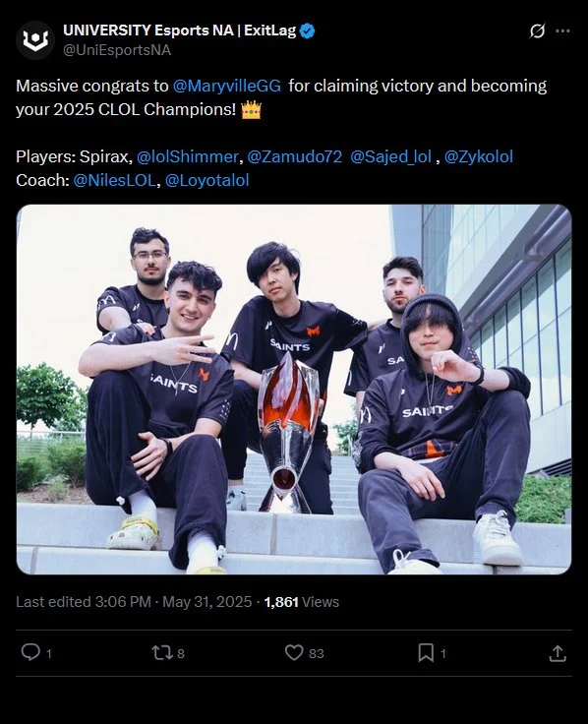Viewport: 588px width, 724px height.
Task: Repost this tweet using retweet icon
Action: [162, 652]
